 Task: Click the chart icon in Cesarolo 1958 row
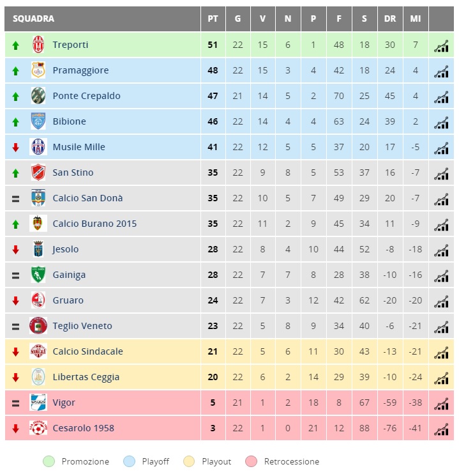click(441, 429)
